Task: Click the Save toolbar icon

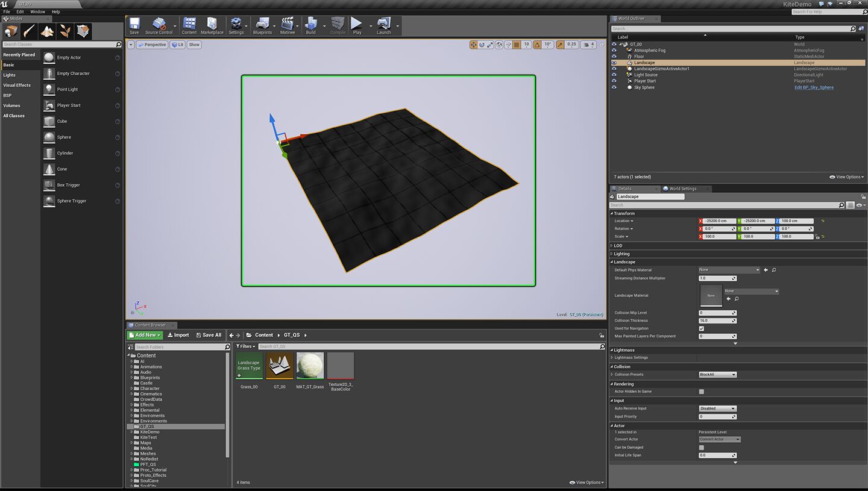Action: [134, 25]
